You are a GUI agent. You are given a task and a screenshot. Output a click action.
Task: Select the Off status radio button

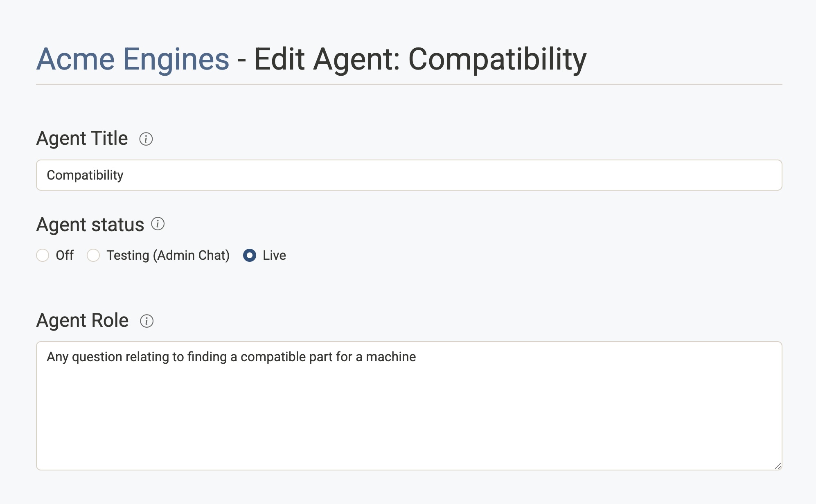click(43, 255)
